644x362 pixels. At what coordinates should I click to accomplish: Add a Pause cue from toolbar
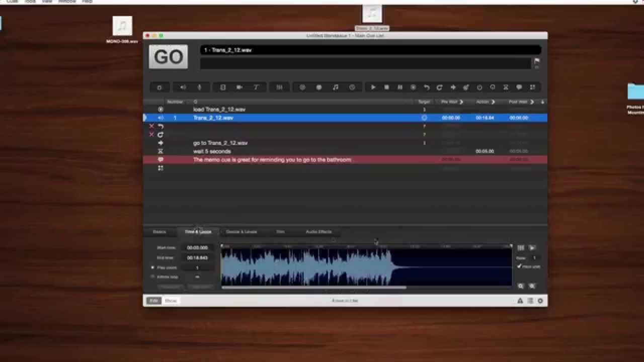click(400, 87)
